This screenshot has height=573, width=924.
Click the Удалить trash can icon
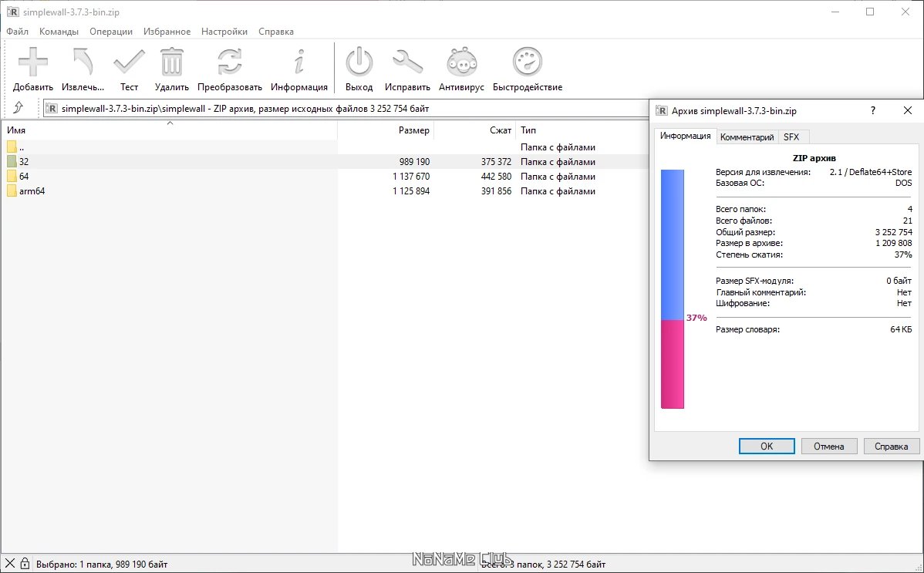[171, 62]
